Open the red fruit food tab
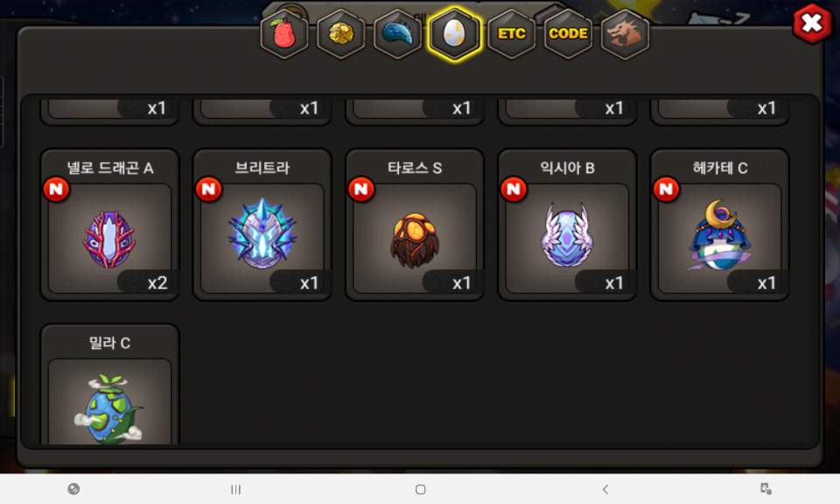 284,34
